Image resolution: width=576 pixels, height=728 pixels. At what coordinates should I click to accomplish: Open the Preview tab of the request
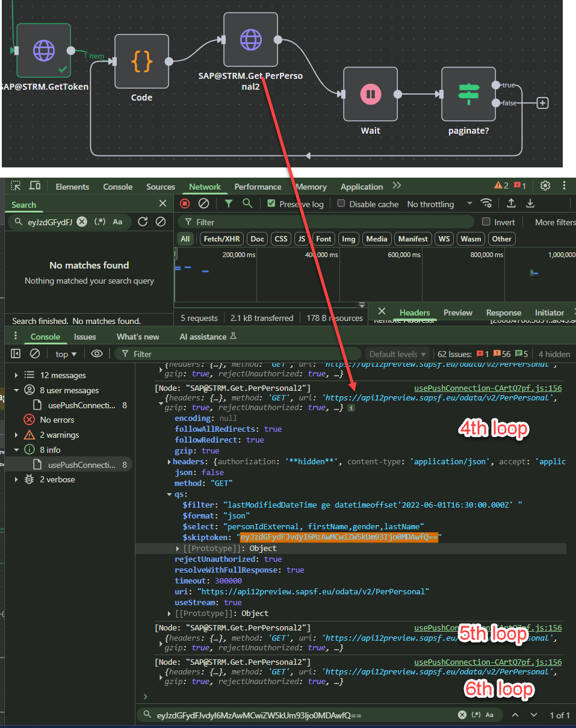click(457, 313)
